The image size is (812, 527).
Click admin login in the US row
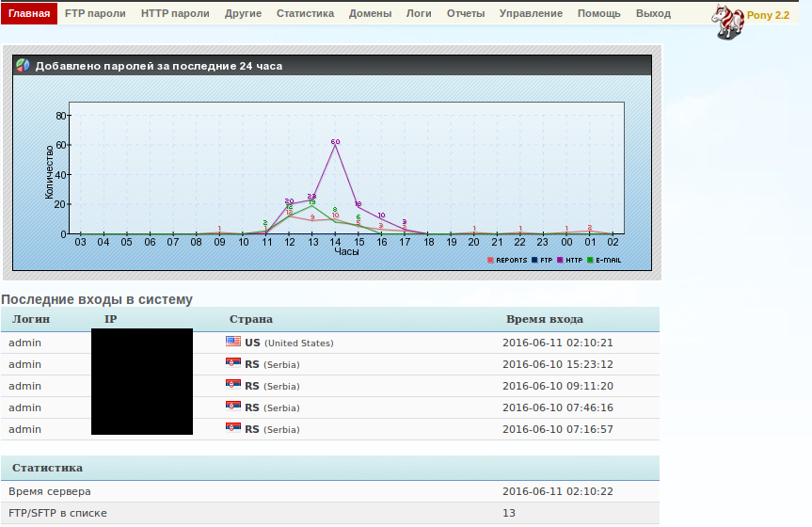24,343
